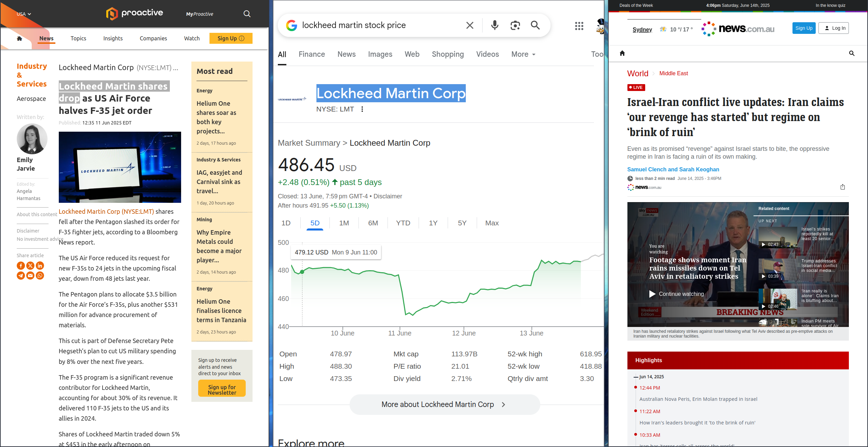
Task: Open Companies in Proactive nav
Action: pyautogui.click(x=153, y=38)
